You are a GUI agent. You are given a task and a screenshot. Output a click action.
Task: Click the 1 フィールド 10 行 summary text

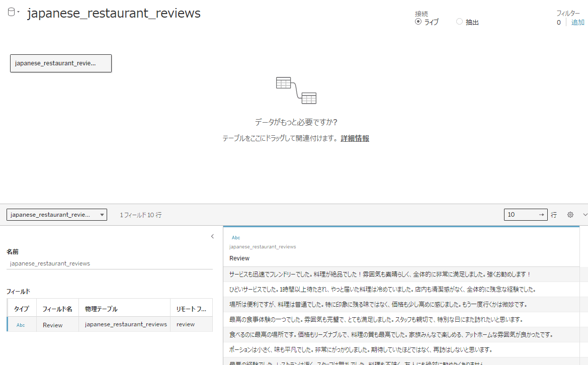[141, 215]
